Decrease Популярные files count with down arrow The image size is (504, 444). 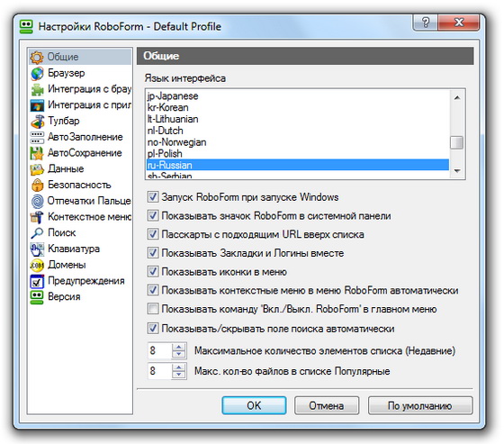click(179, 375)
